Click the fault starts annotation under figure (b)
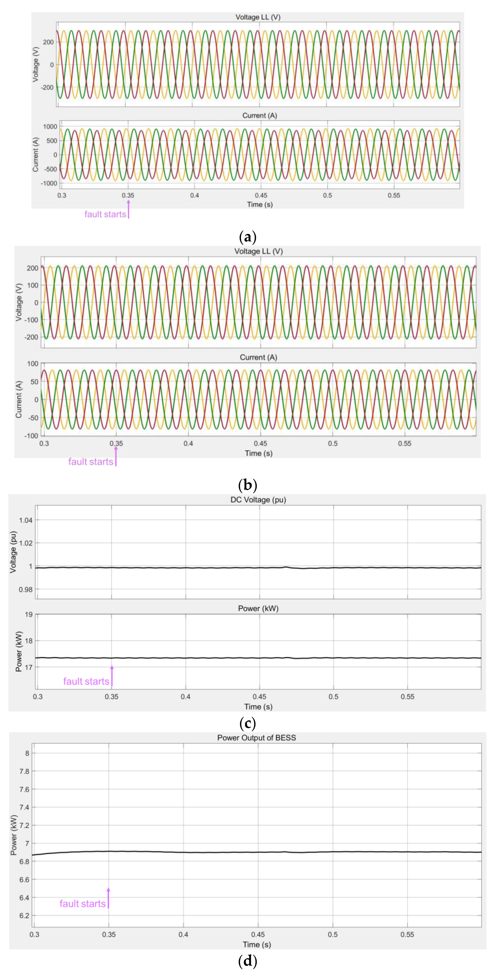This screenshot has height=980, width=502. tap(91, 462)
